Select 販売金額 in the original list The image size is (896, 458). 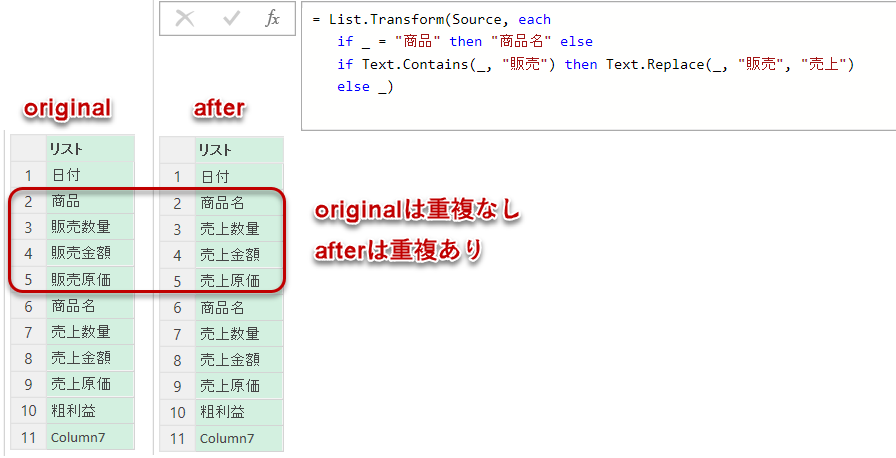coord(90,254)
